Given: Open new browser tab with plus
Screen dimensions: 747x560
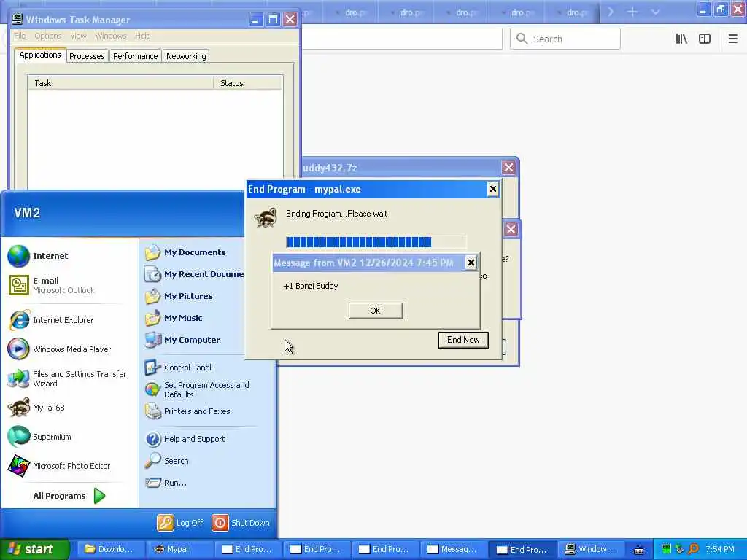Looking at the screenshot, I should pyautogui.click(x=632, y=12).
